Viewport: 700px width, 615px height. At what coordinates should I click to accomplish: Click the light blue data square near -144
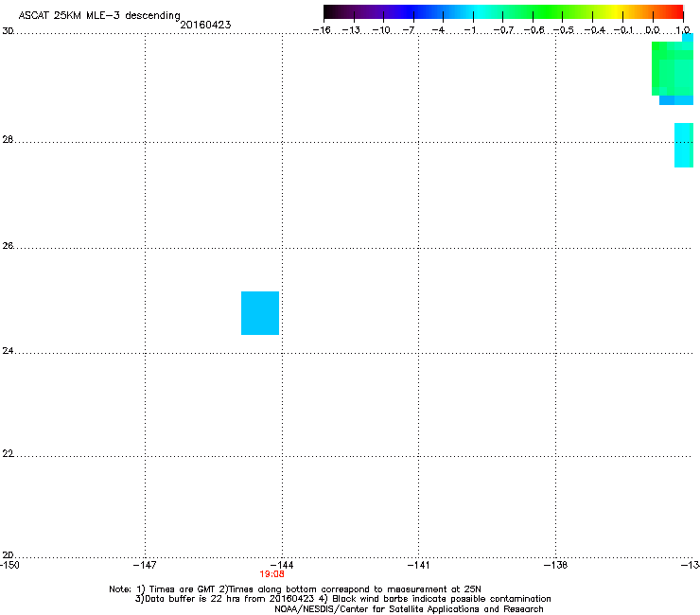click(x=260, y=313)
